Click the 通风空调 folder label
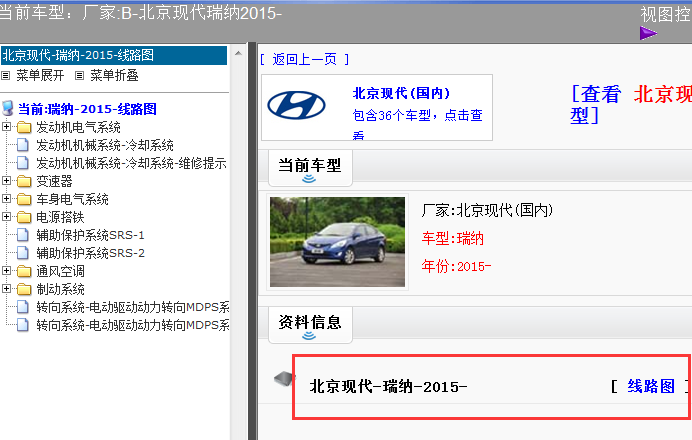This screenshot has height=440, width=692. coord(60,271)
